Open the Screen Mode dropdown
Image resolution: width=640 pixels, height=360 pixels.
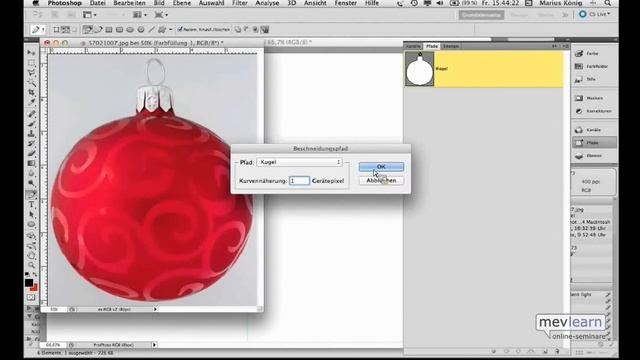(161, 15)
